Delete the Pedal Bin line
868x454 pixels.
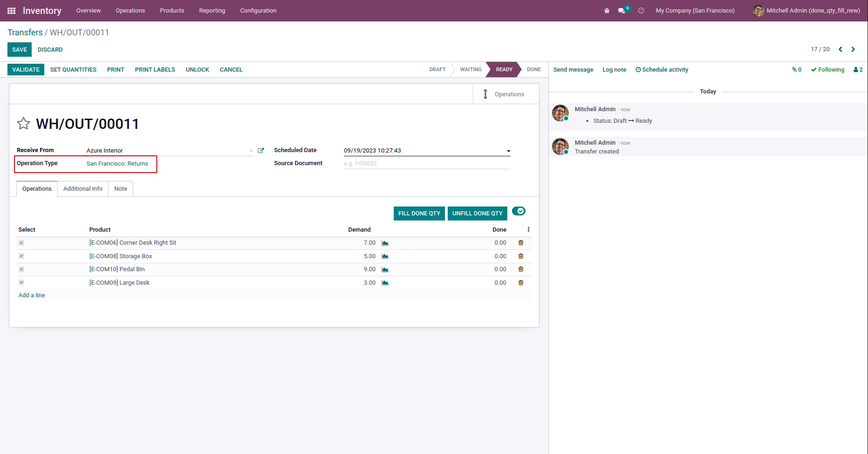(x=521, y=269)
